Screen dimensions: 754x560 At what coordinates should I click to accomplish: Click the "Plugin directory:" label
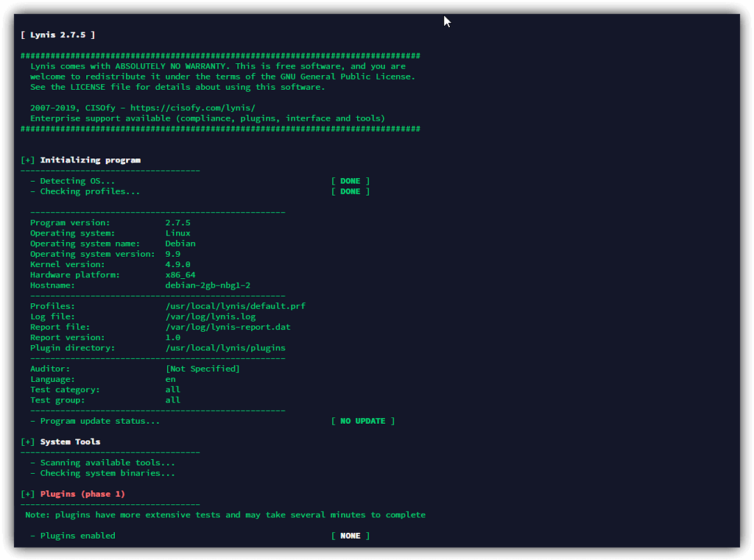[73, 347]
